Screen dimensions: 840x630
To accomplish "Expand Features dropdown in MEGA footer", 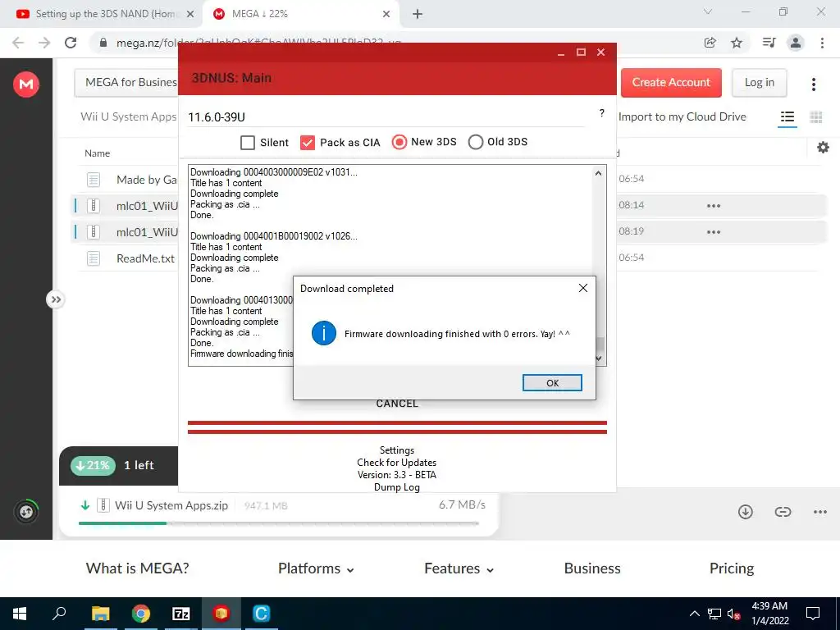I will 459,568.
